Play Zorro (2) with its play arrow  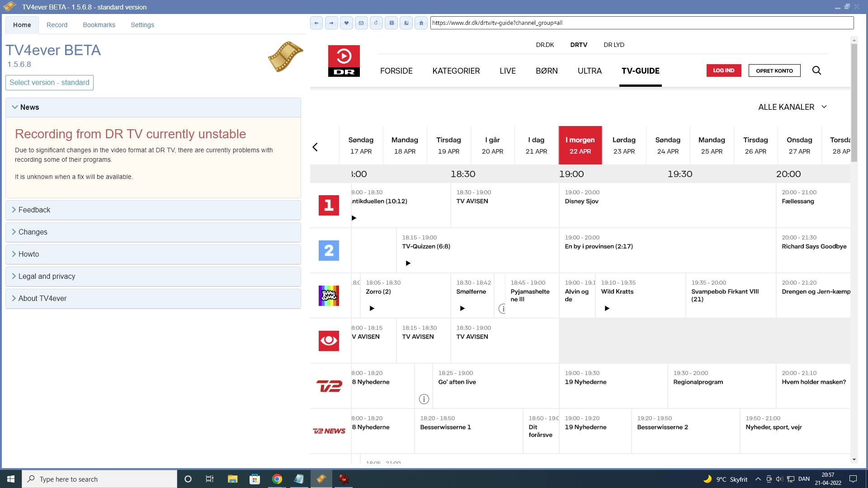pyautogui.click(x=372, y=308)
